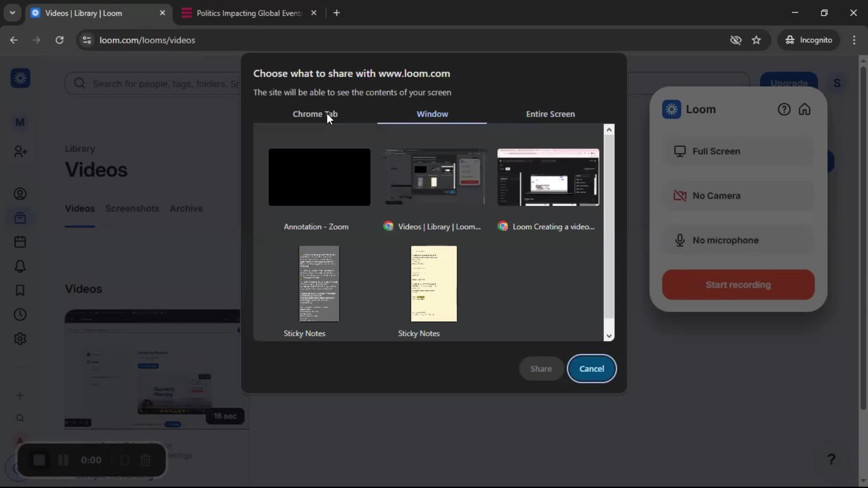Viewport: 868px width, 488px height.
Task: Open the help question mark in Loom widget
Action: click(783, 109)
